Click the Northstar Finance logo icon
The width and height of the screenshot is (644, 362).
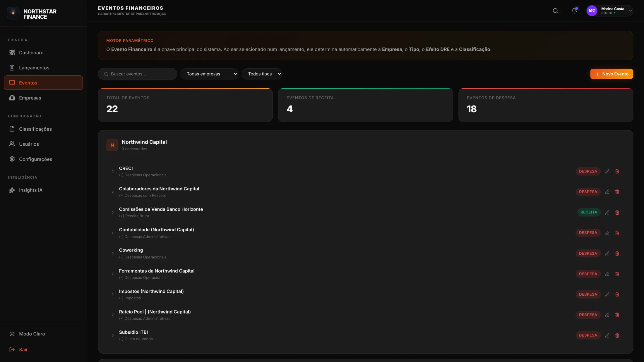pos(13,13)
